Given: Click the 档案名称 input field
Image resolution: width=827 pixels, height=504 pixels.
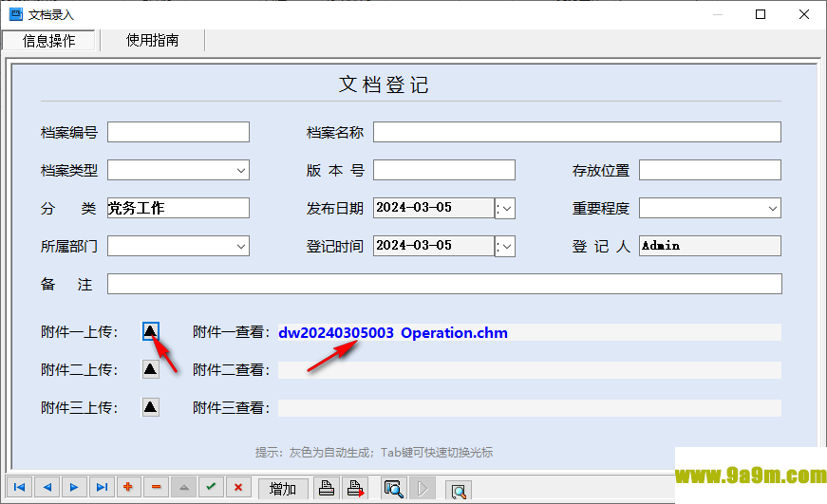Looking at the screenshot, I should point(577,132).
